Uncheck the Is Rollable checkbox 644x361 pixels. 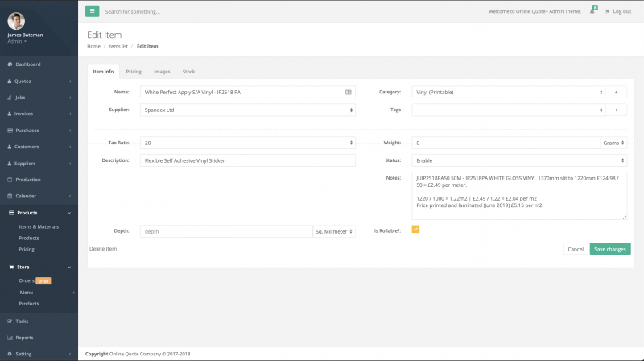415,229
